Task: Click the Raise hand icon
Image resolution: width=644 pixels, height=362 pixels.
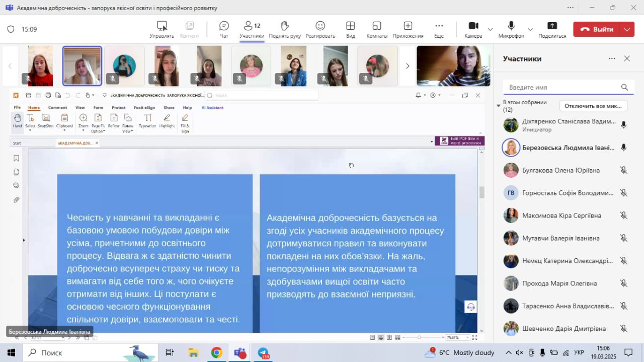Action: coord(285,29)
